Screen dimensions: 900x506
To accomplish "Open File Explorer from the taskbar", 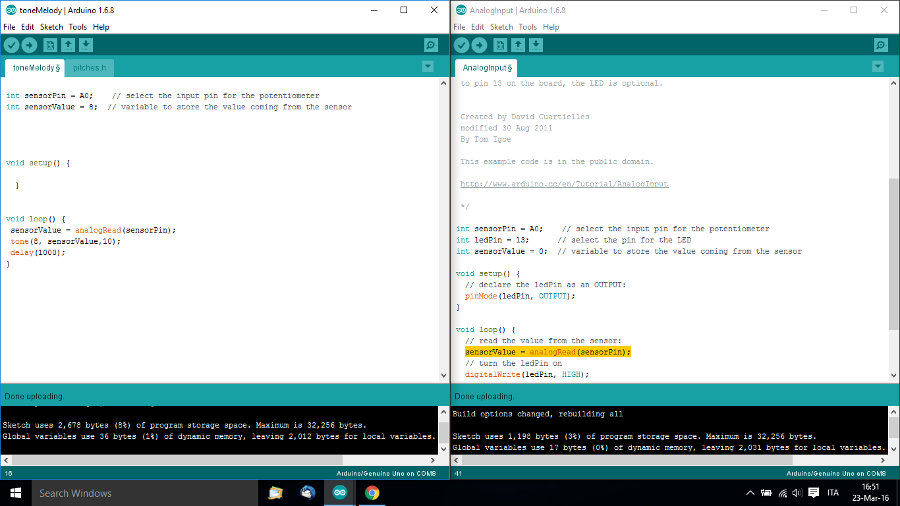I will 276,493.
